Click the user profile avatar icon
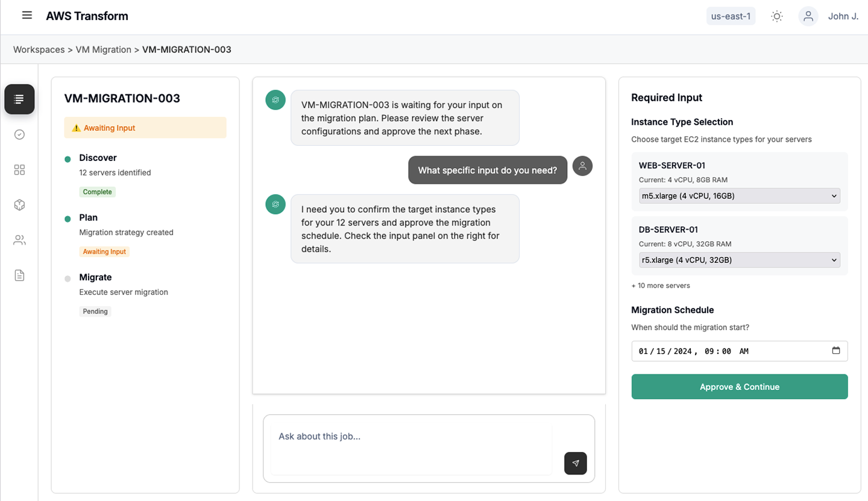868x501 pixels. (808, 16)
